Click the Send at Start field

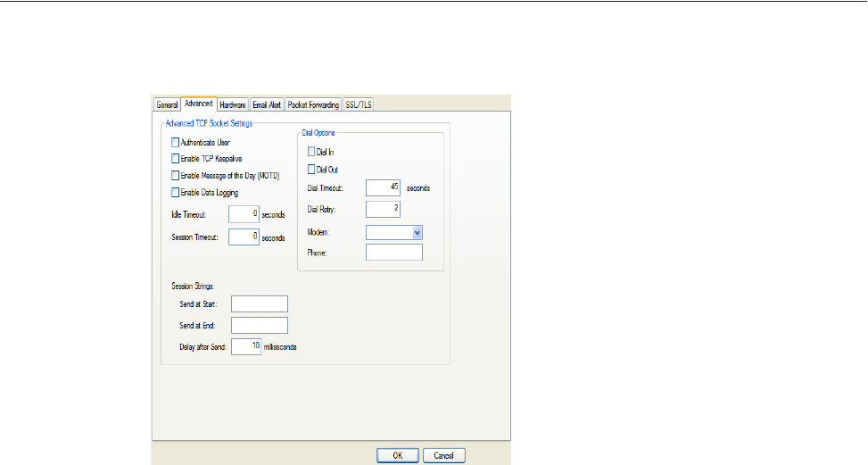[259, 304]
